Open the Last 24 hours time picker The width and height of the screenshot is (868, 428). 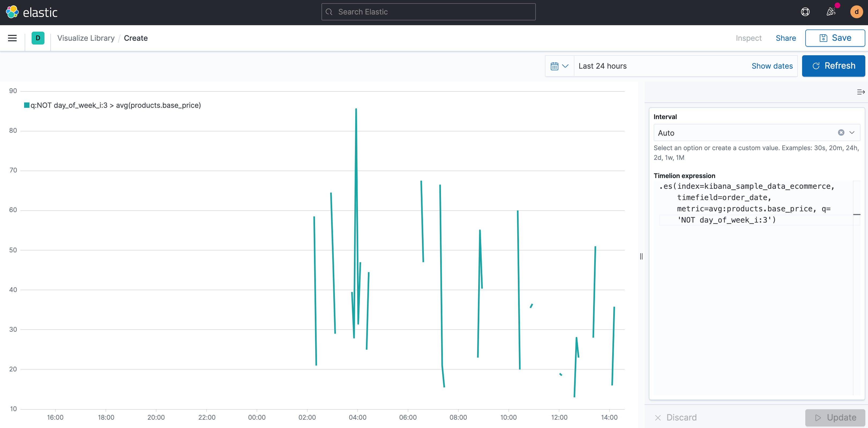603,66
